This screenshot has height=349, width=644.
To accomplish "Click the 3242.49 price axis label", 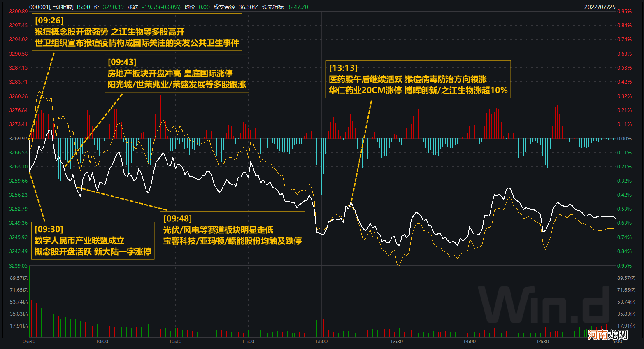I will [19, 251].
